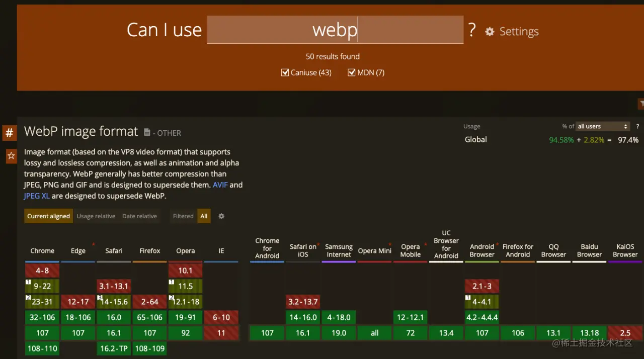Click the usage help question mark
644x359 pixels.
tap(637, 127)
